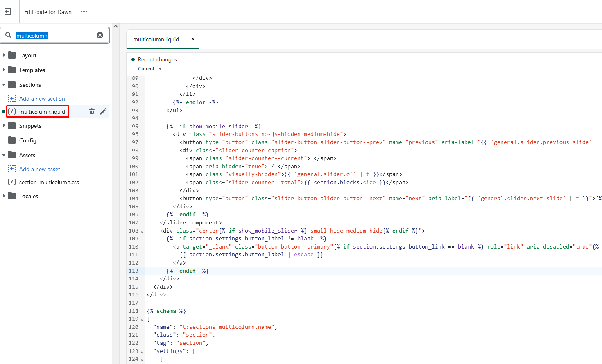Click the Assets folder icon
This screenshot has height=364, width=602.
tap(12, 155)
